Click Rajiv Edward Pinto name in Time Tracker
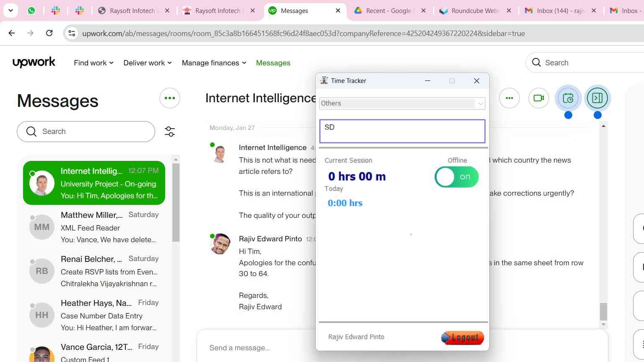 tap(356, 337)
